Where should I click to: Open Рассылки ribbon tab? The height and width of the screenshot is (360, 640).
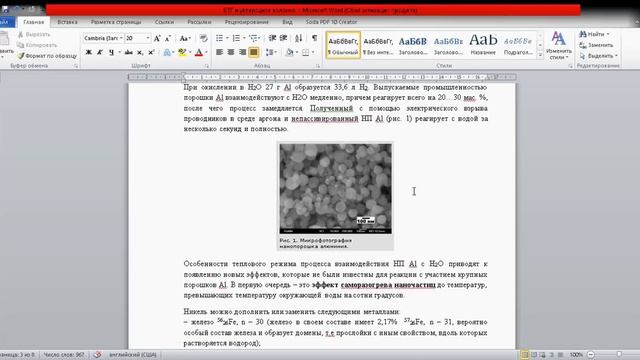pos(199,22)
